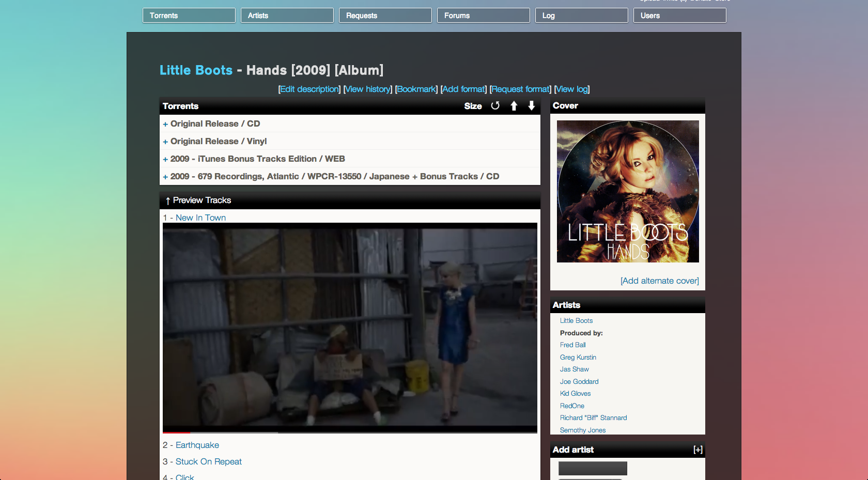Play the Earthquake preview track
This screenshot has height=480, width=868.
tap(197, 445)
